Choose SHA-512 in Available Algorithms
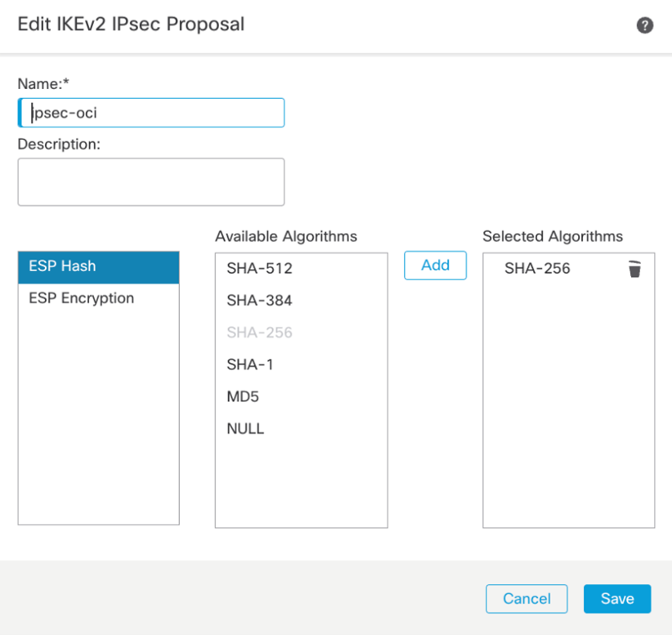The height and width of the screenshot is (635, 672). point(259,269)
